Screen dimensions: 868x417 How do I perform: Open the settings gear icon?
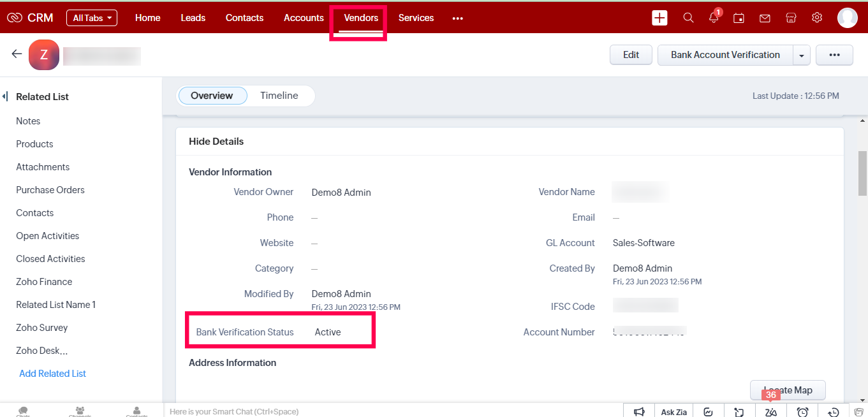(817, 18)
